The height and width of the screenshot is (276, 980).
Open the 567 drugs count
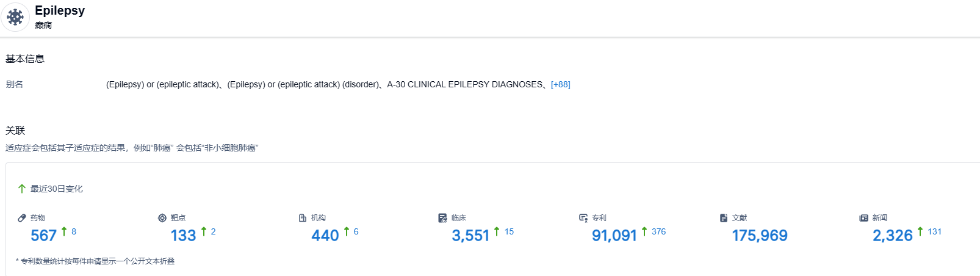pos(43,235)
